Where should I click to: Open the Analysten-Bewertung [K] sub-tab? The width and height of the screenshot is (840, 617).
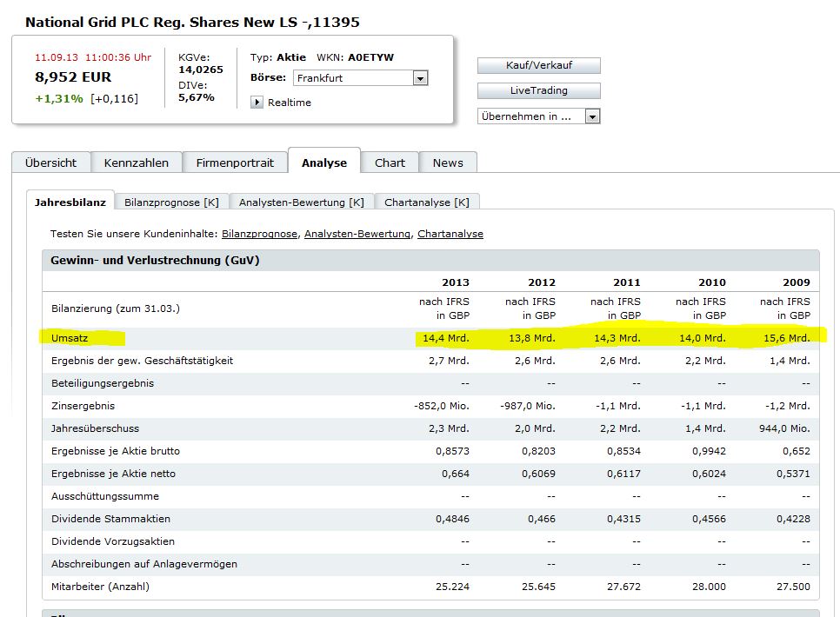[x=302, y=202]
